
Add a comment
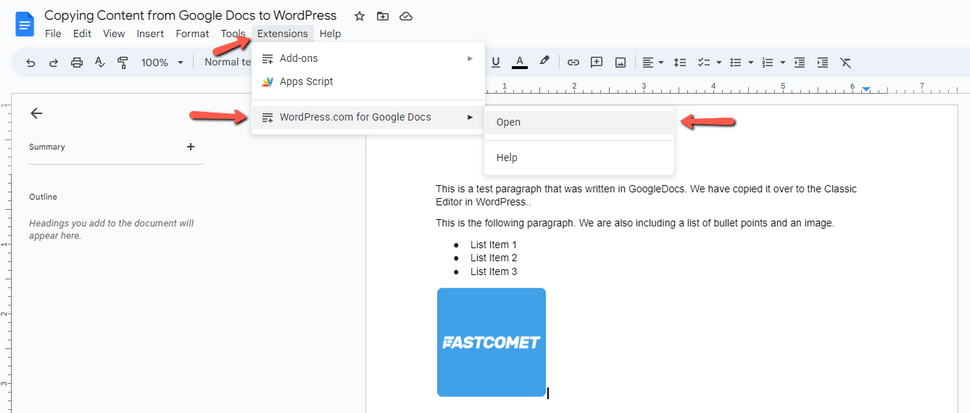click(596, 62)
